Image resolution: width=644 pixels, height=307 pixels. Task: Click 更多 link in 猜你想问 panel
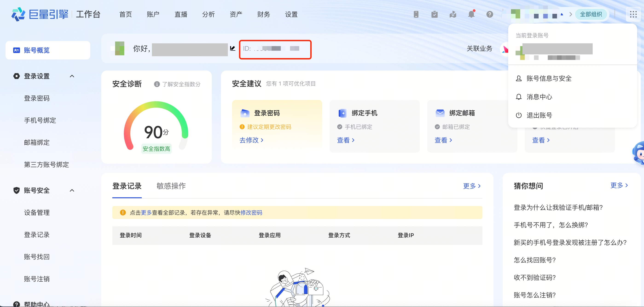(x=619, y=185)
